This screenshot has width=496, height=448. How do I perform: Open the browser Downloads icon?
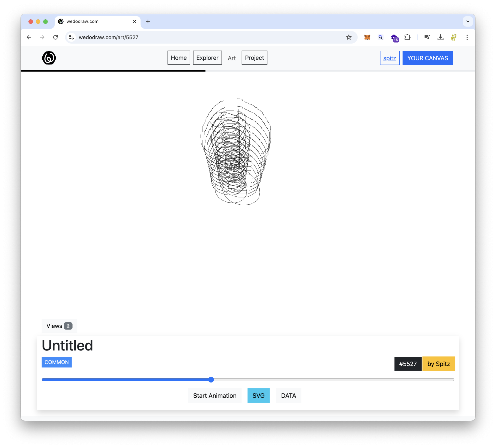coord(440,37)
